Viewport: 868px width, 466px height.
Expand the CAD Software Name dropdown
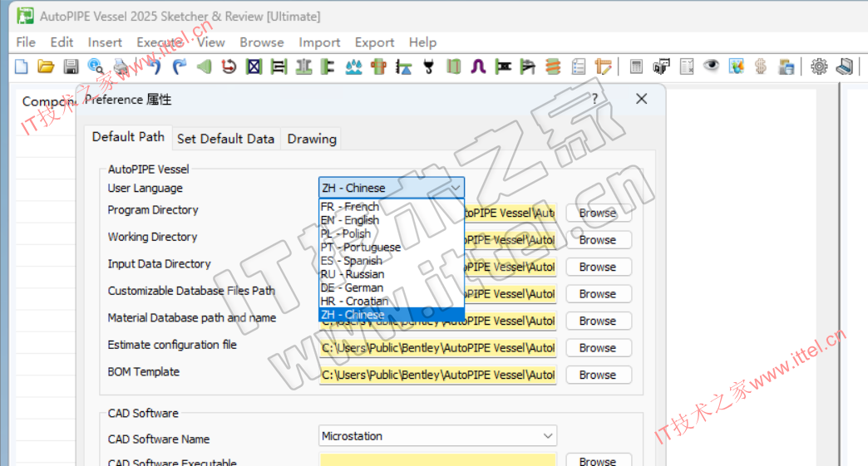click(547, 436)
